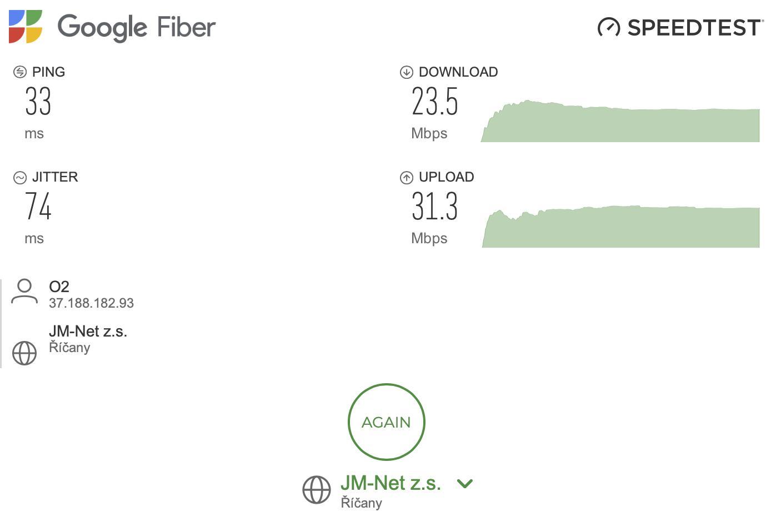781x532 pixels.
Task: Click the upload arrow icon
Action: (x=407, y=178)
